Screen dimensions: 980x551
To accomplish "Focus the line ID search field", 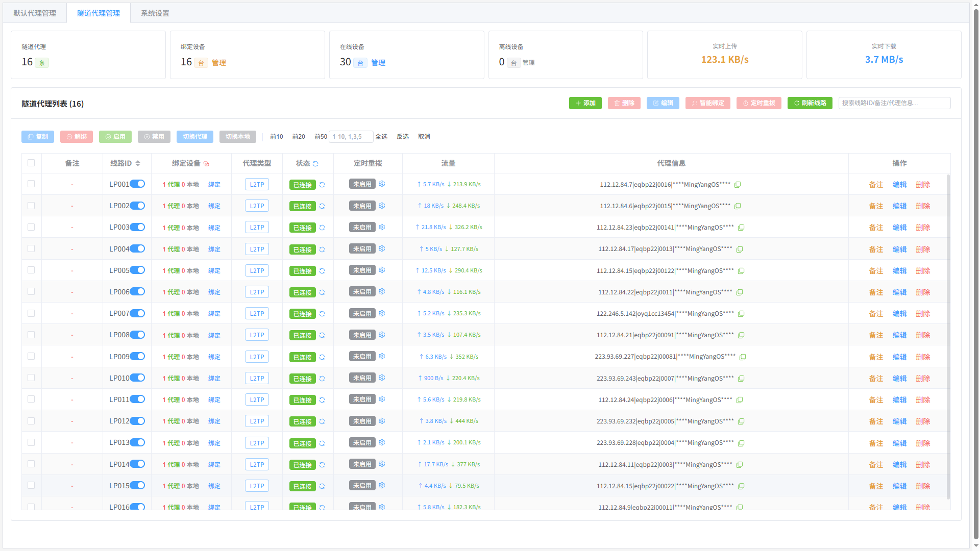I will pos(895,103).
